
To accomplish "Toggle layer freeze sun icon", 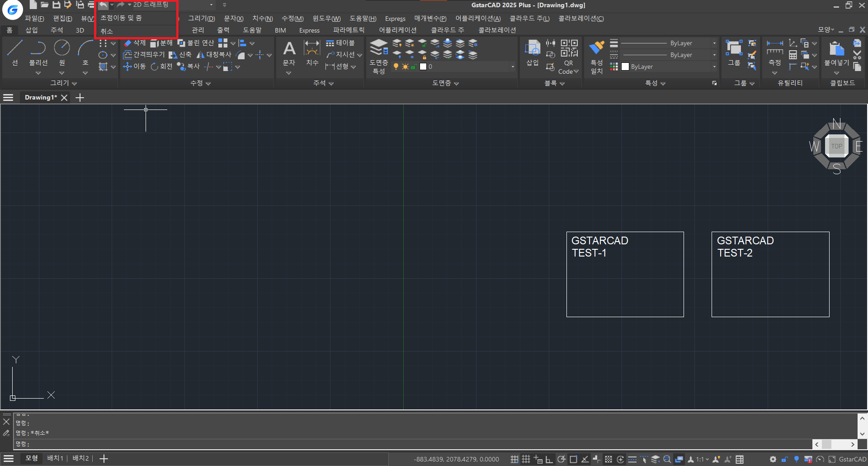I will click(x=405, y=67).
